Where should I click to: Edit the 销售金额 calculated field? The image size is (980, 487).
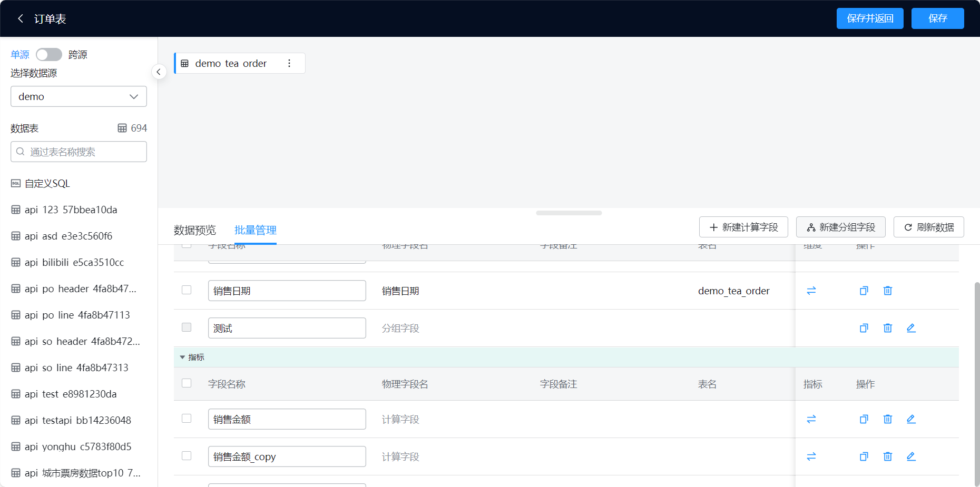click(x=911, y=419)
